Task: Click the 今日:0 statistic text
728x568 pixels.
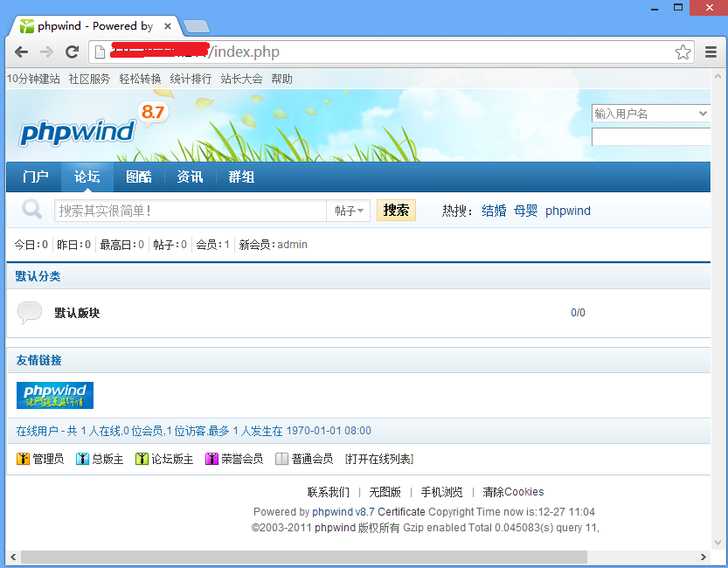Action: point(31,245)
